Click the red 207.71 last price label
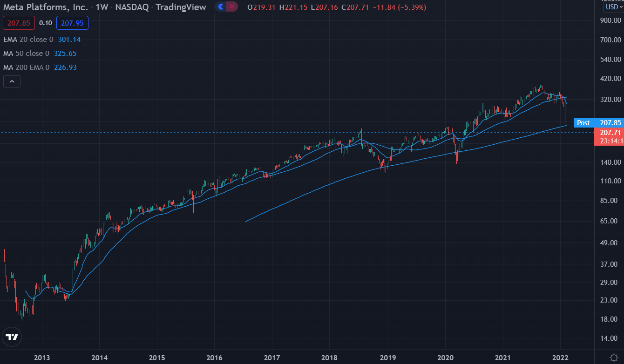This screenshot has width=624, height=364. [609, 133]
